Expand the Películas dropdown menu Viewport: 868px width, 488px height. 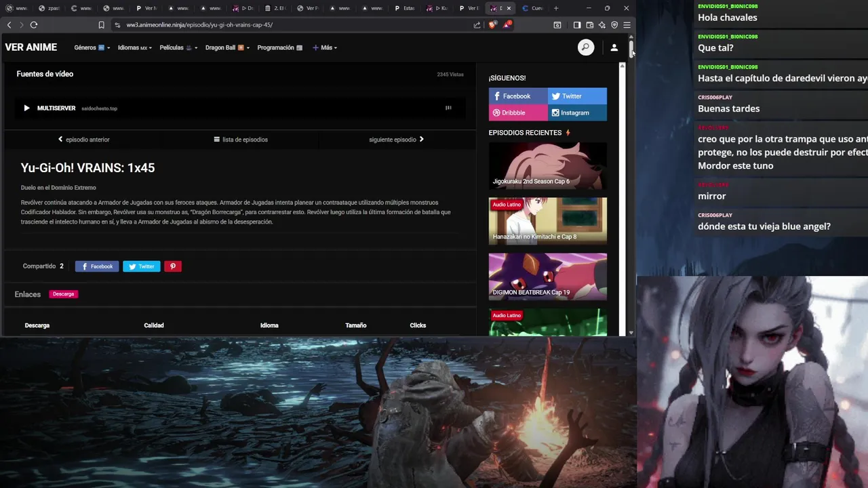coord(178,47)
